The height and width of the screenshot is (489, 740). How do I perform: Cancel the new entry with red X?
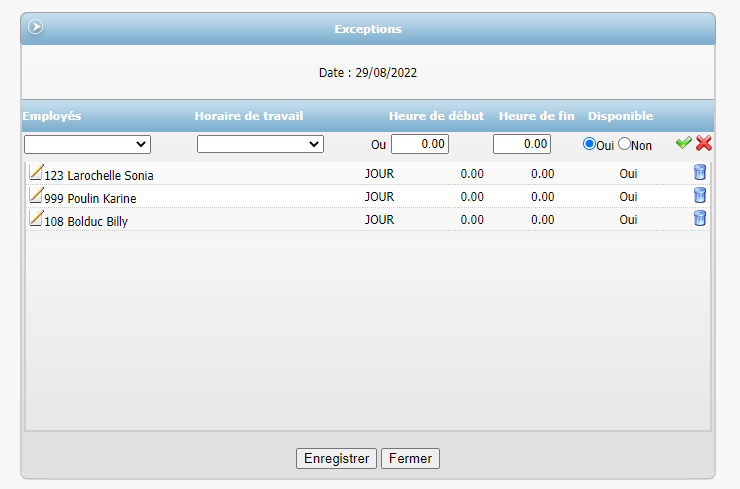(704, 144)
